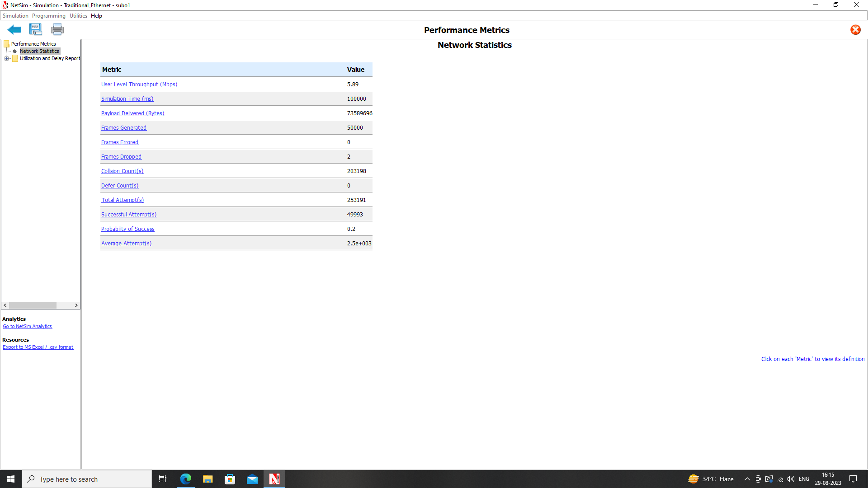The image size is (868, 488).
Task: Select payload value 73589696
Action: (360, 113)
